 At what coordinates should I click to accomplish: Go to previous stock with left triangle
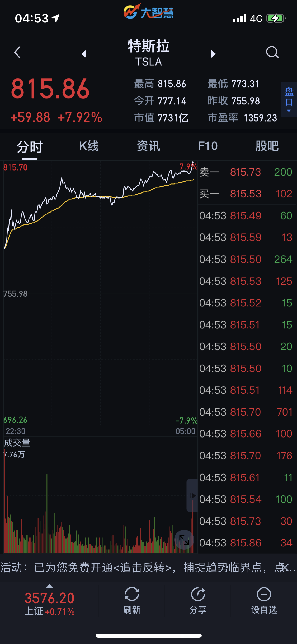[x=84, y=54]
